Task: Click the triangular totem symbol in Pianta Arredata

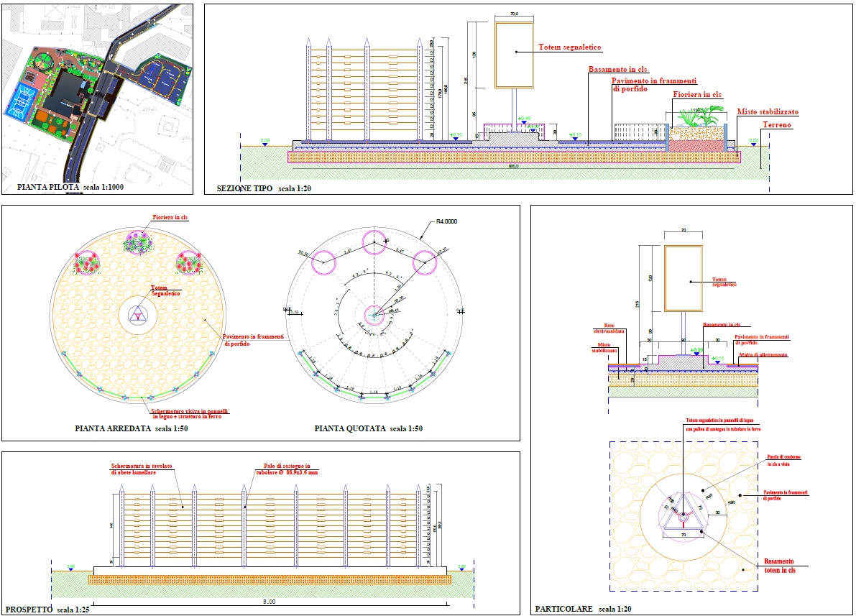Action: tap(137, 314)
